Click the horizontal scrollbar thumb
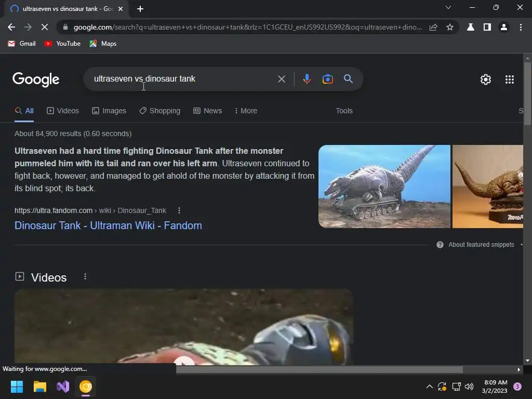The height and width of the screenshot is (399, 532). [320, 369]
